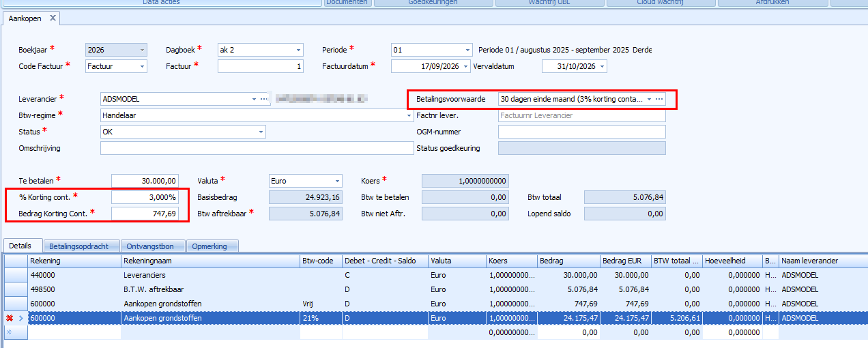Open the Code Factuur dropdown
868x348 pixels.
(142, 66)
